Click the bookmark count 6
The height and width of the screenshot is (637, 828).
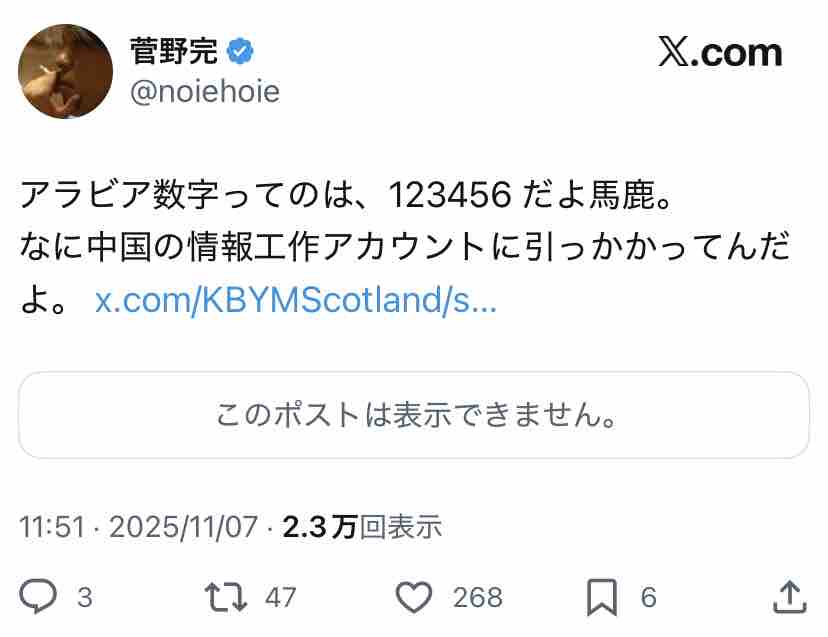[x=649, y=597]
